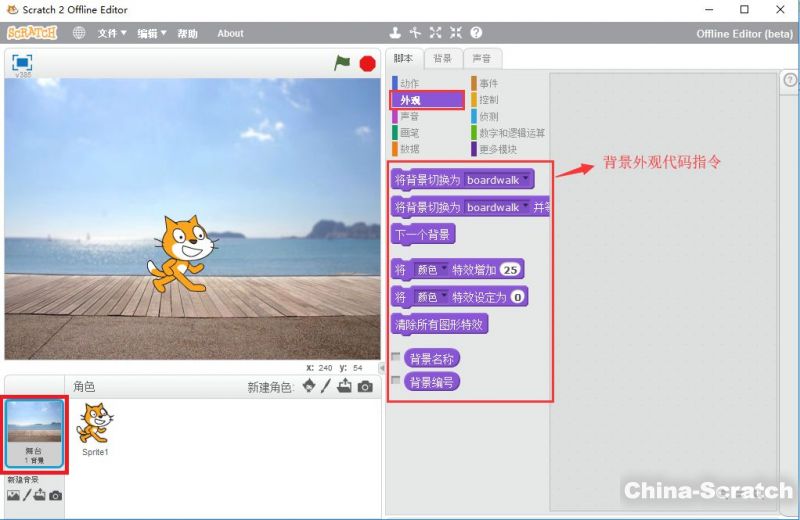Enter full-screen stage presentation mode
The height and width of the screenshot is (520, 800).
click(x=21, y=61)
